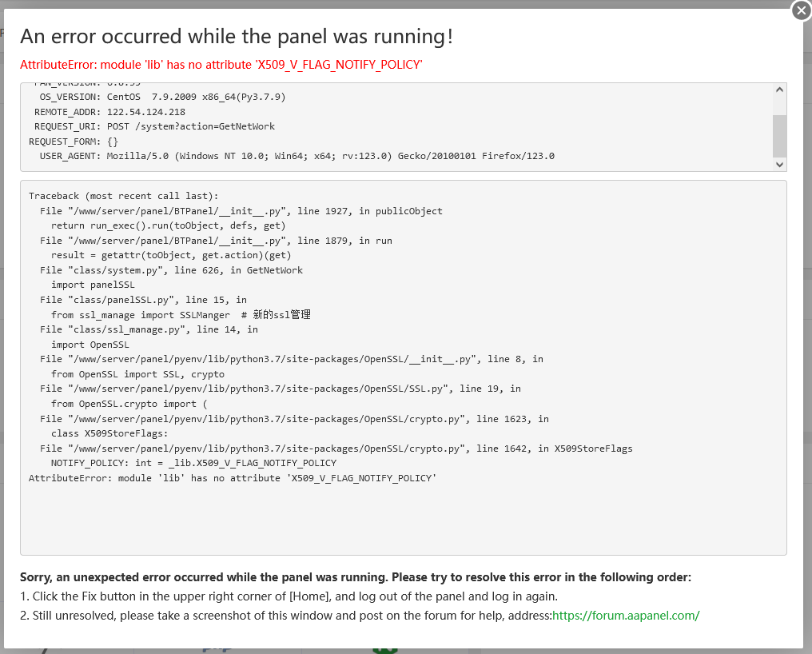Click the request info scrollbar down arrow
This screenshot has width=812, height=654.
click(x=779, y=164)
